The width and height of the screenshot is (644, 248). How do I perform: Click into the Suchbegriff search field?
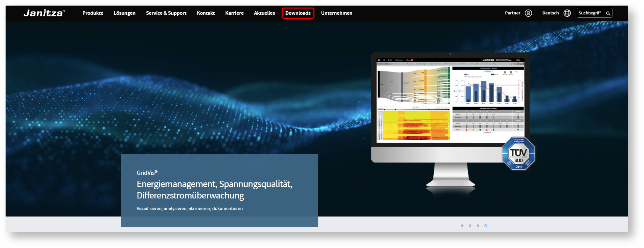pos(590,13)
